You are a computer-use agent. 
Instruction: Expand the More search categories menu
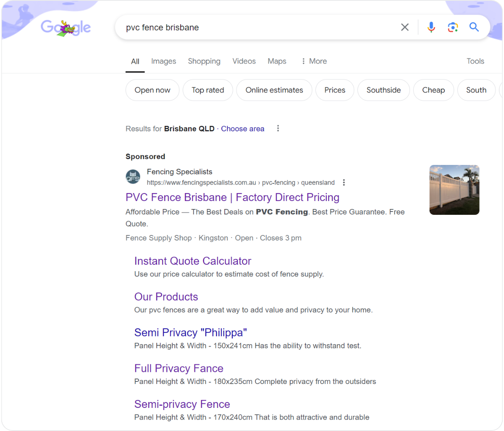tap(314, 61)
